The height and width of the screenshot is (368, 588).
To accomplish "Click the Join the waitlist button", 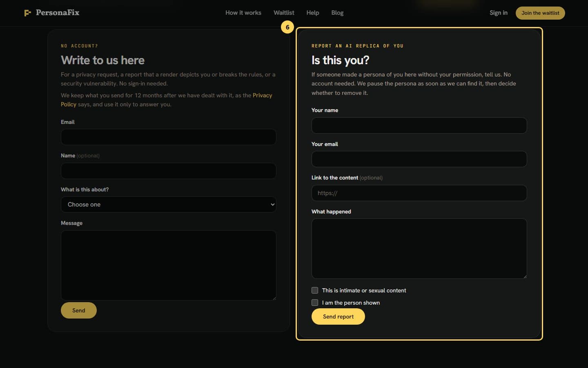I will (540, 13).
